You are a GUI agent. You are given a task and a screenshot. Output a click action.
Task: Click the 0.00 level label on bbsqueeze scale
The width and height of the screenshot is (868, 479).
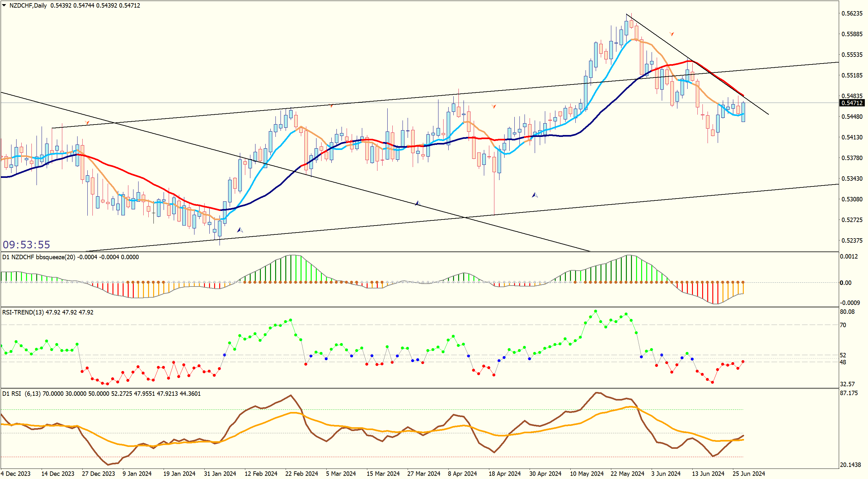[845, 283]
